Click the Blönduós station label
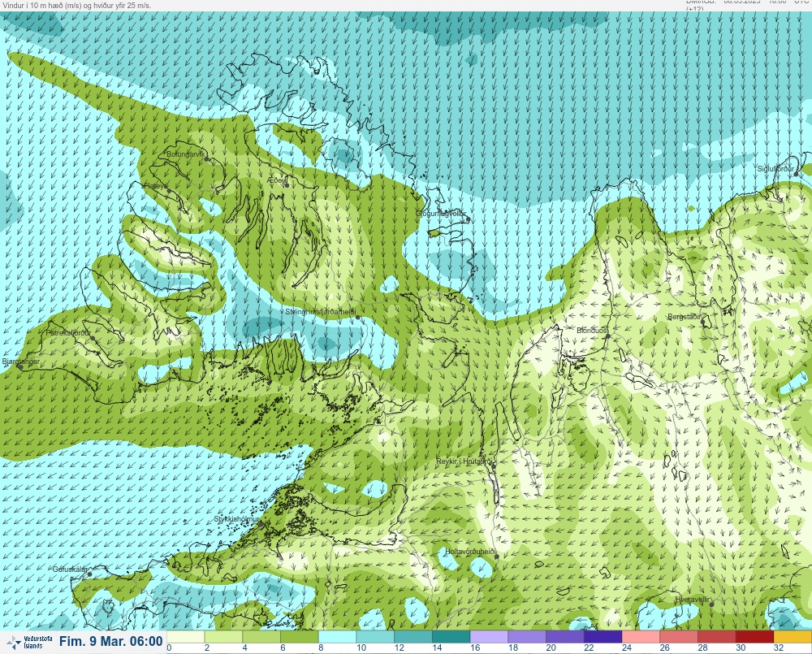The height and width of the screenshot is (654, 812). 592,330
